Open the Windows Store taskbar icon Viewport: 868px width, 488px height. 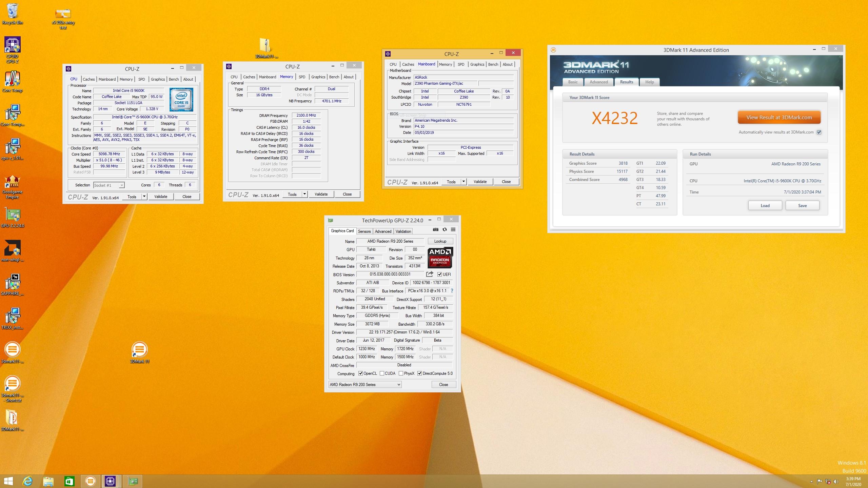tap(69, 481)
